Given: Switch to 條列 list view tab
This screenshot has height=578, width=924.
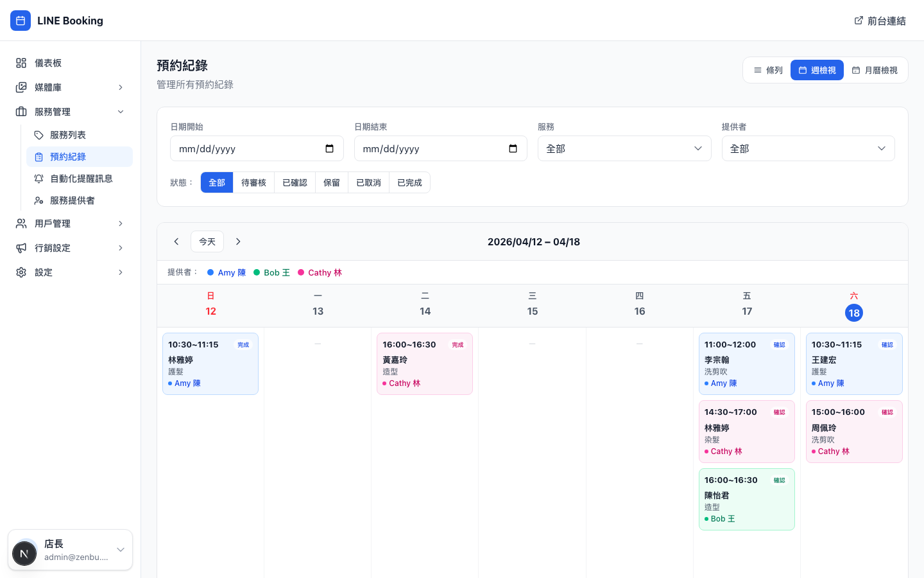Looking at the screenshot, I should (768, 71).
